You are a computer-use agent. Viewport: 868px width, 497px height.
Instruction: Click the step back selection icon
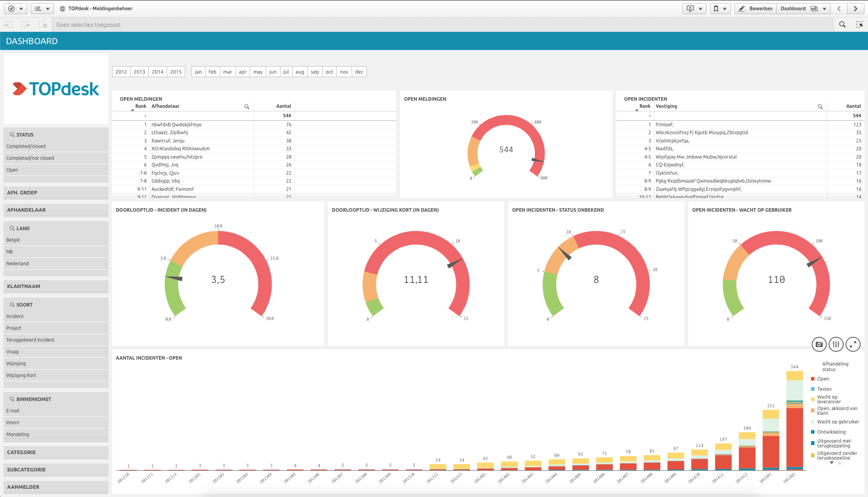(x=9, y=25)
